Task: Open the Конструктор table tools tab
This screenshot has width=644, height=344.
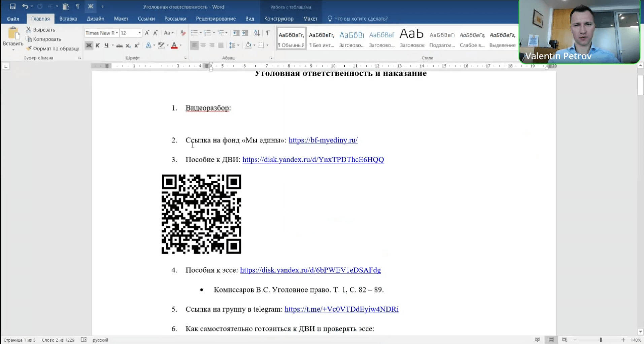Action: click(279, 19)
